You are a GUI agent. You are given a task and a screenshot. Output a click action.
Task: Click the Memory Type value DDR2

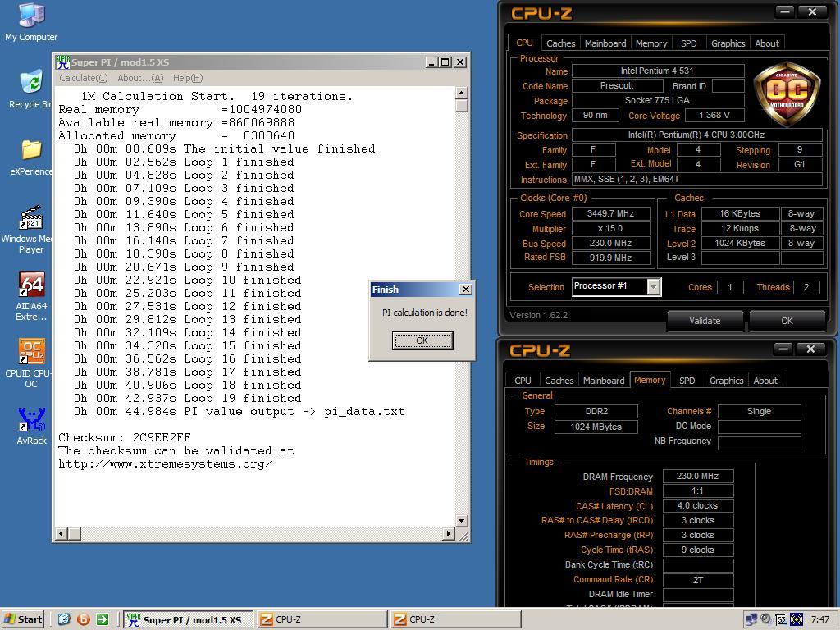(596, 411)
